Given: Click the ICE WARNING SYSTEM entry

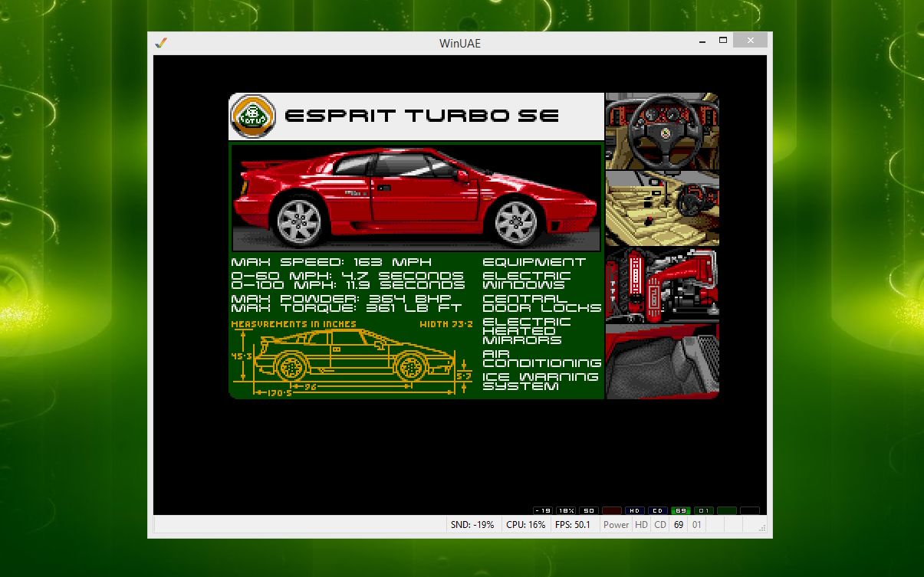Looking at the screenshot, I should [541, 382].
